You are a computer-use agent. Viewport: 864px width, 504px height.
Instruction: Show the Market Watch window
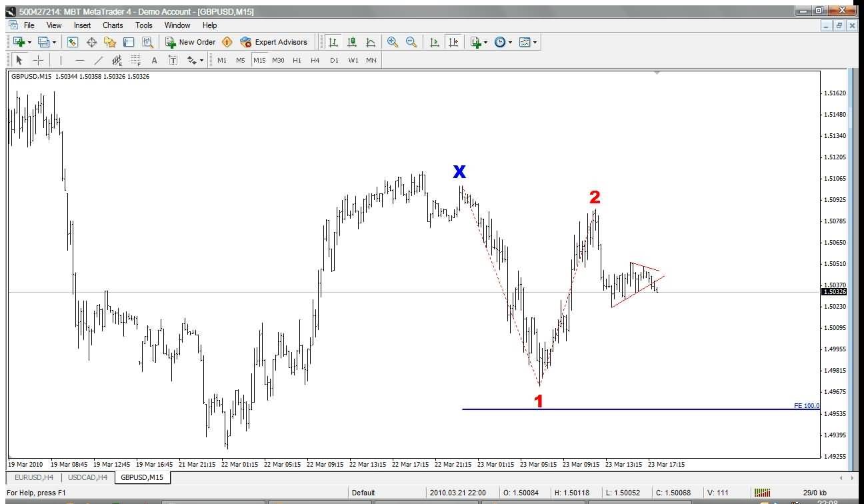[73, 42]
